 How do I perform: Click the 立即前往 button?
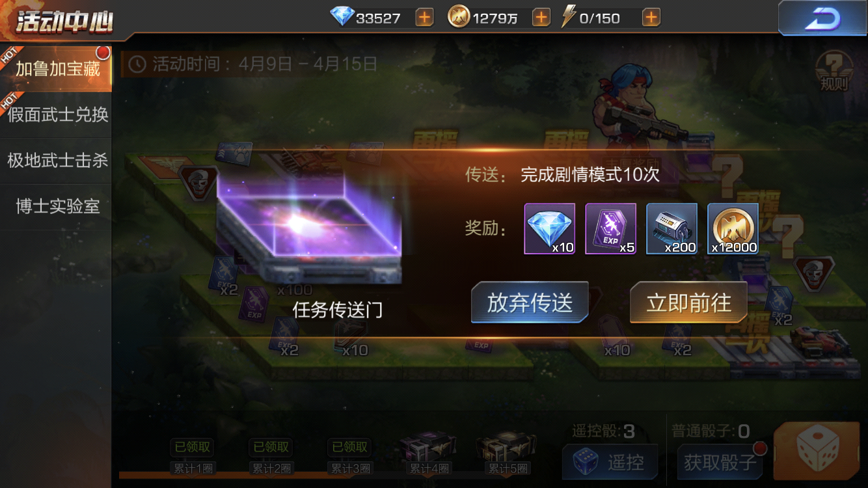coord(688,303)
